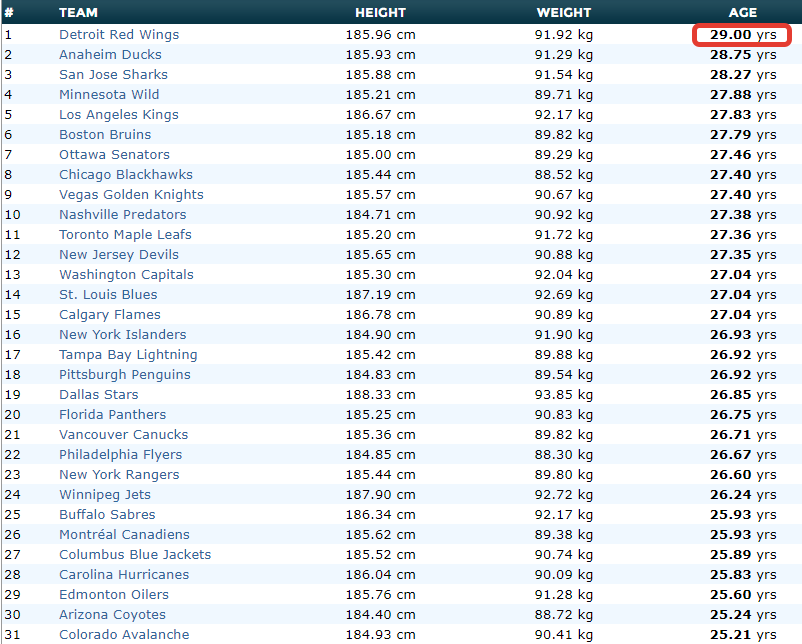This screenshot has height=644, width=802.
Task: Open San Jose Sharks team page
Action: point(113,75)
